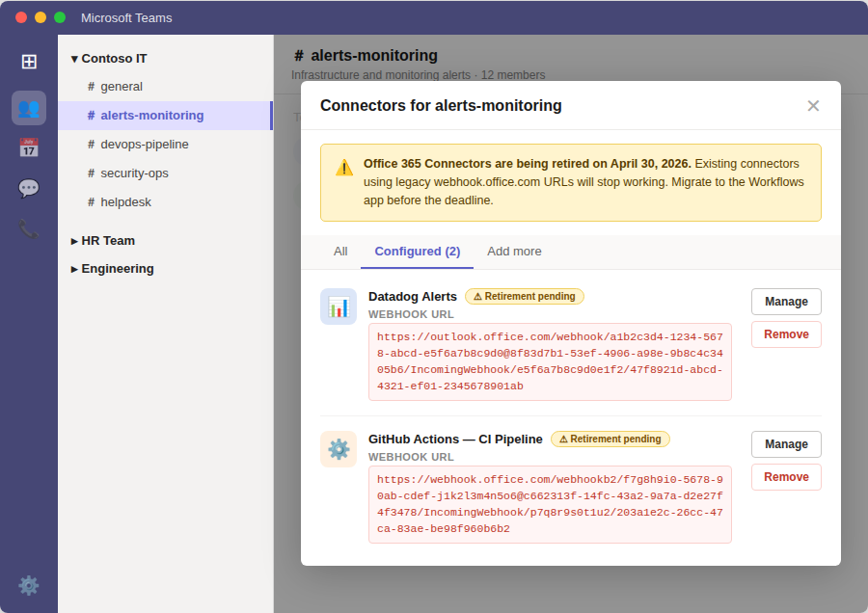Click the Datadog Alerts connector name
This screenshot has height=613, width=868.
tap(413, 297)
